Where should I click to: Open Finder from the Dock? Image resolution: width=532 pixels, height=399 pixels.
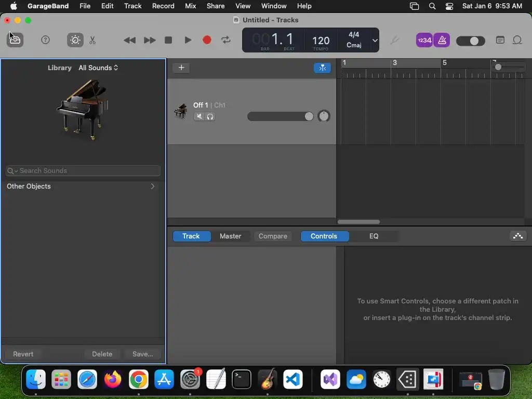coord(36,379)
